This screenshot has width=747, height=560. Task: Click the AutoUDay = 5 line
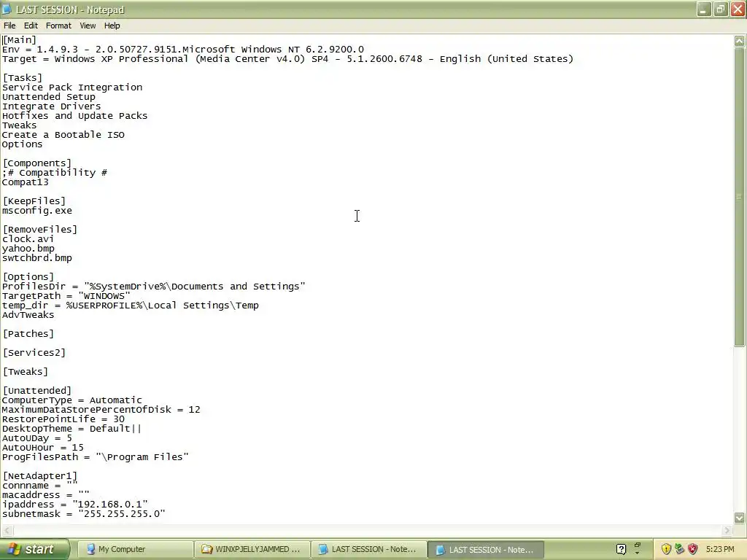tap(37, 438)
